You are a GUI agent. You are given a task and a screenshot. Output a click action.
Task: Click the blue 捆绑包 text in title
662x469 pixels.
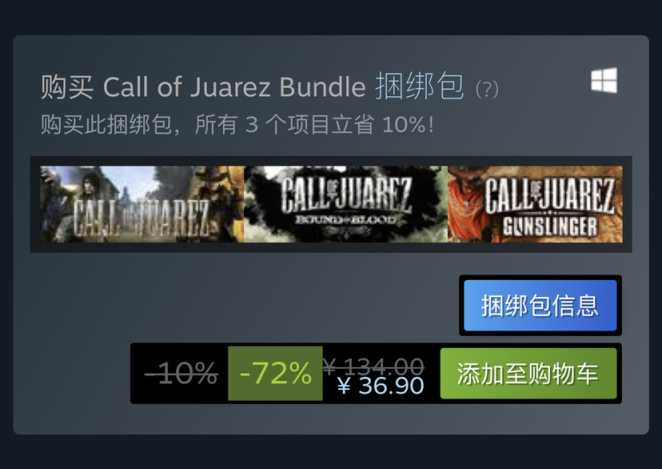pyautogui.click(x=419, y=87)
